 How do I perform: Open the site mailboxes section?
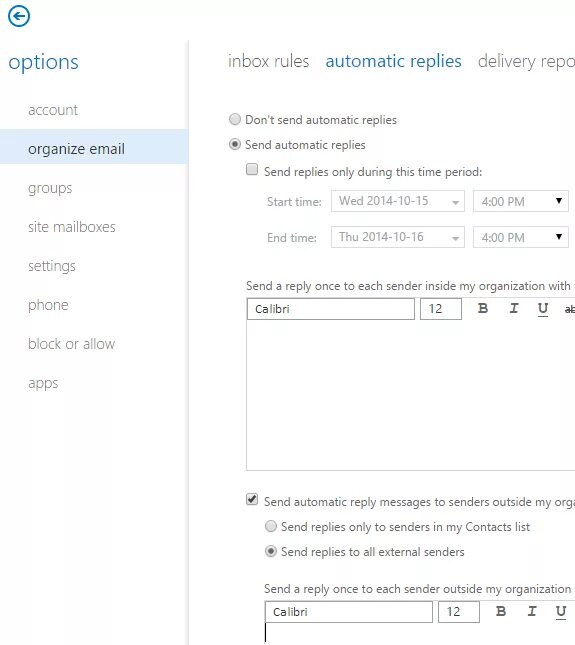coord(72,227)
